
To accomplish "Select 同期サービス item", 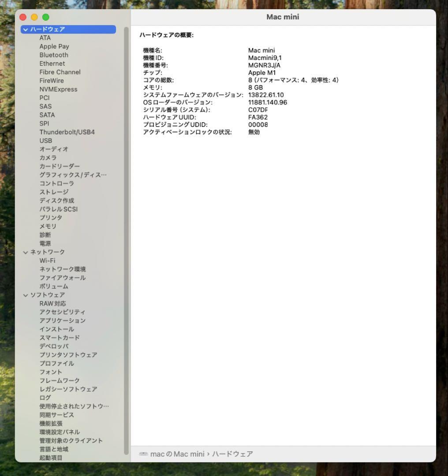I will click(57, 415).
